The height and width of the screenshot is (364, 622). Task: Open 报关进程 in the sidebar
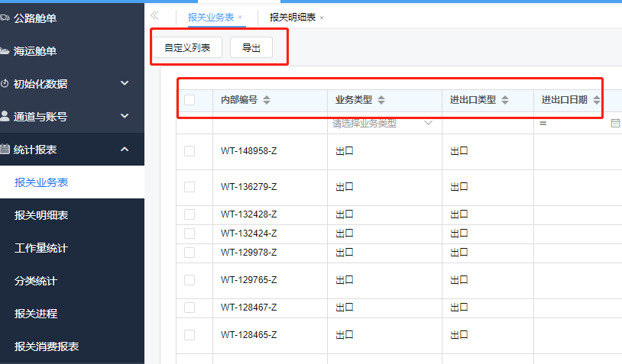click(x=72, y=314)
